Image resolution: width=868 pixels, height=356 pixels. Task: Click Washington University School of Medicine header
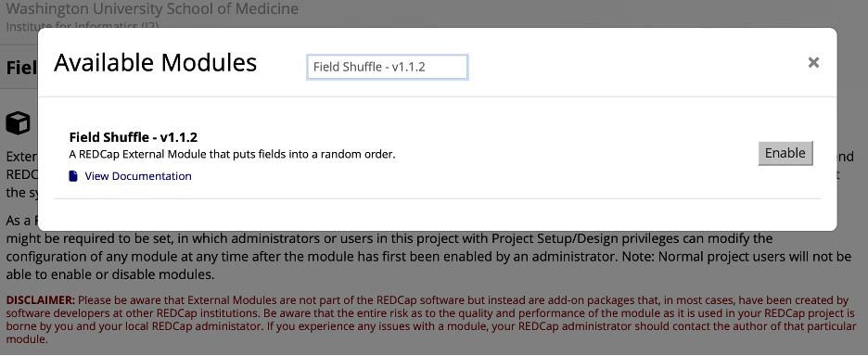[152, 9]
